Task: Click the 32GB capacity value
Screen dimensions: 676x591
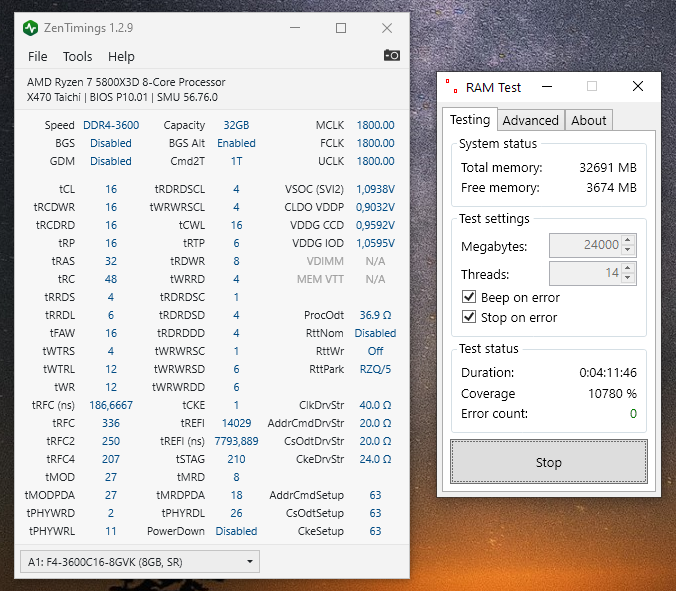Action: (236, 125)
